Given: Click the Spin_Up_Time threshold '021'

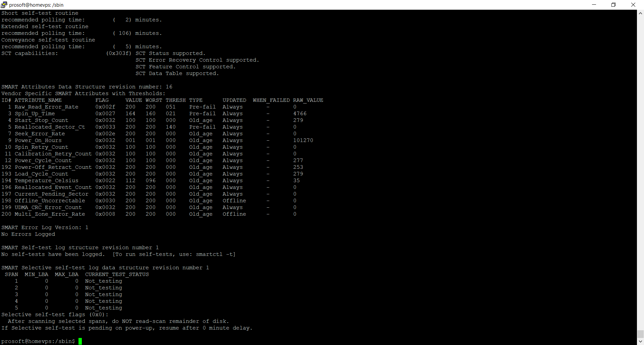Looking at the screenshot, I should pos(171,114).
